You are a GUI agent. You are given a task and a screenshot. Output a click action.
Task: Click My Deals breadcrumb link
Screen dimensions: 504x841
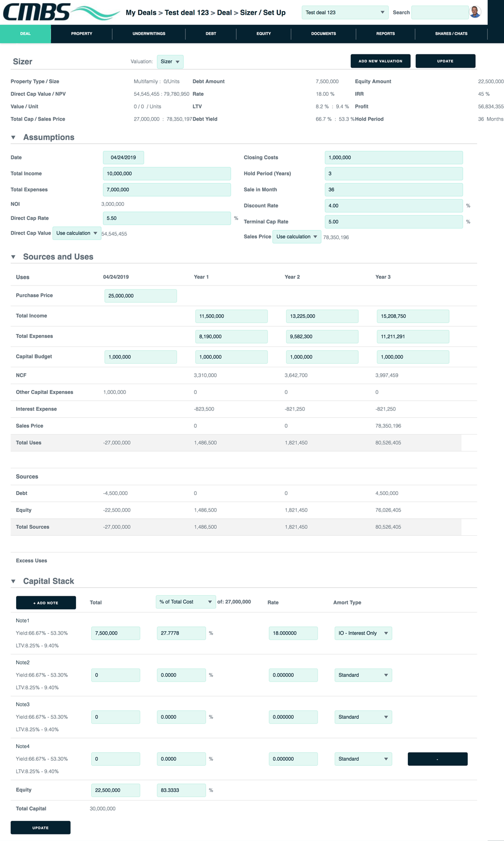141,13
